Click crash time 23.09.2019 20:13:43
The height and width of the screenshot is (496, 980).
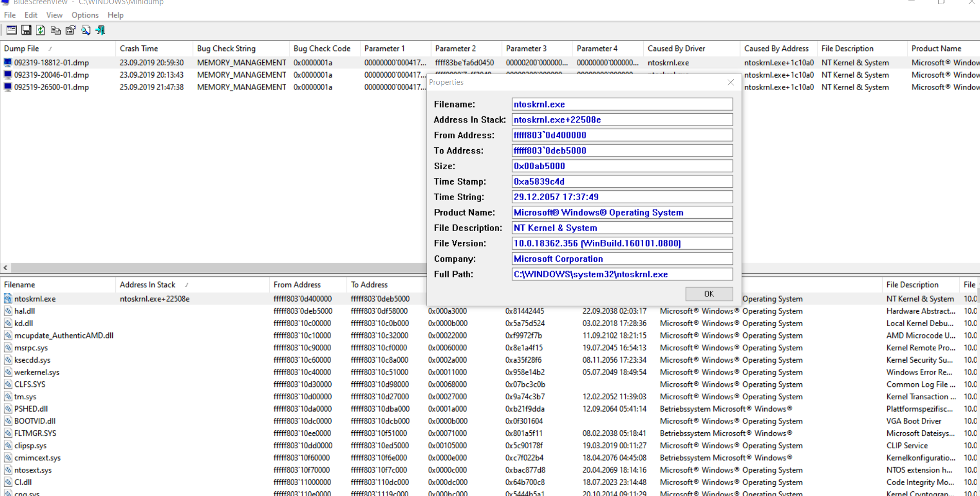[x=152, y=75]
